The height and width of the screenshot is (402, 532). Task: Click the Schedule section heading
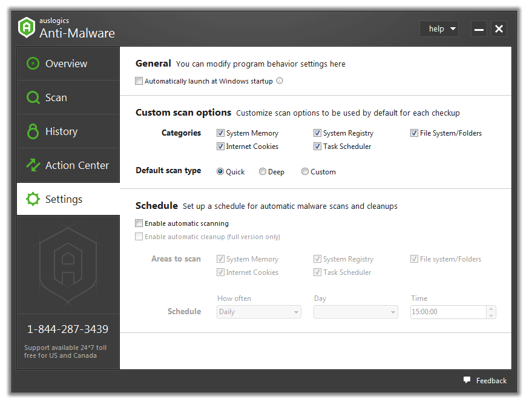156,206
